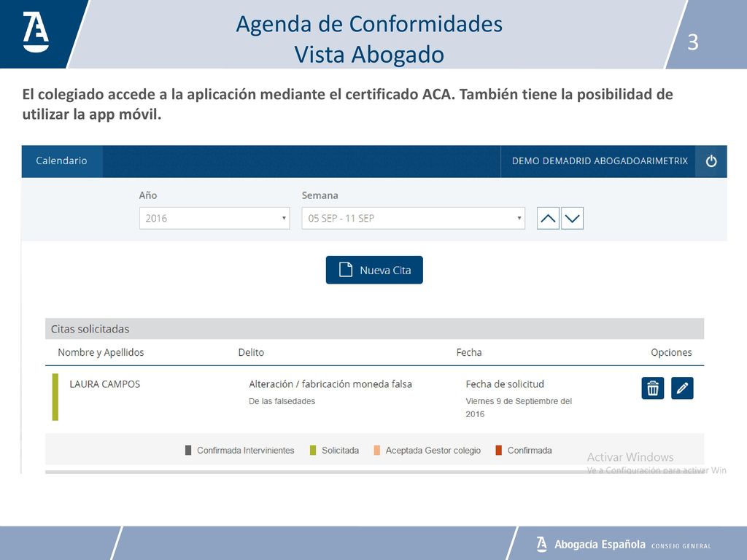Click the 'Delito' column header

251,352
